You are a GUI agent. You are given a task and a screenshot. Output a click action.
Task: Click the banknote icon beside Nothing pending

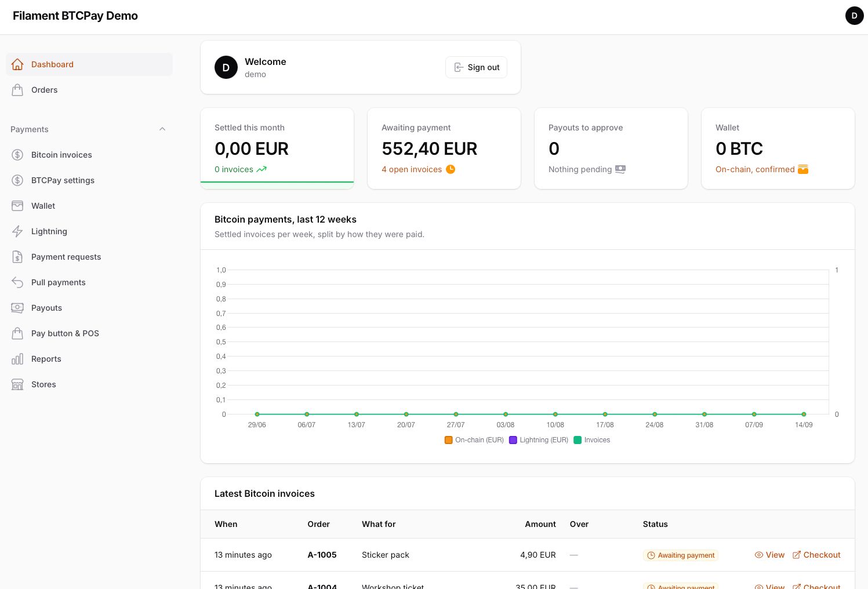coord(620,169)
